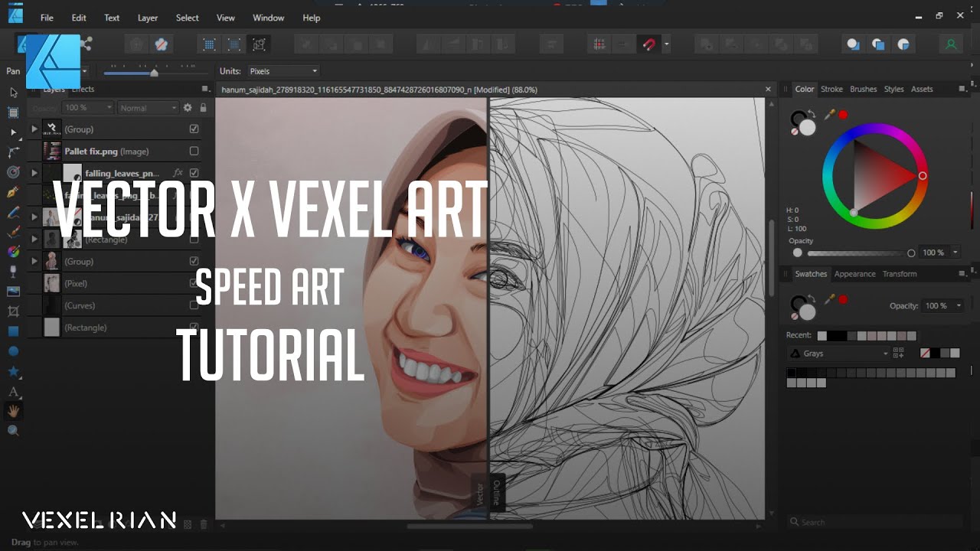Expand the falling_leaves_pn layer
Viewport: 980px width, 551px height.
34,173
